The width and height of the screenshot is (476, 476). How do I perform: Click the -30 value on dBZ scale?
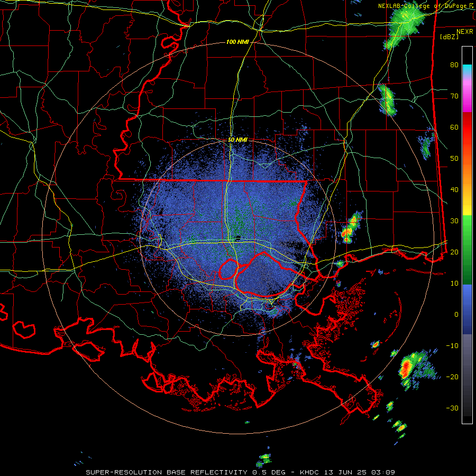tap(452, 408)
